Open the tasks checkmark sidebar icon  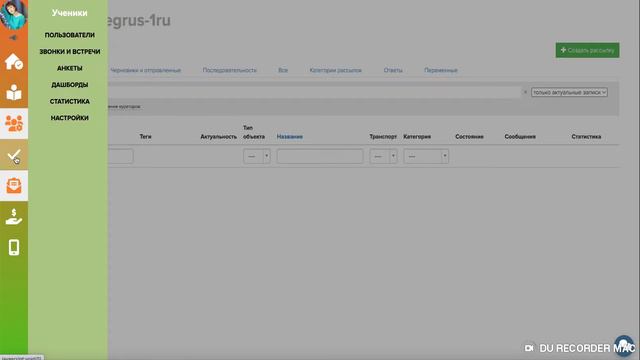click(14, 155)
